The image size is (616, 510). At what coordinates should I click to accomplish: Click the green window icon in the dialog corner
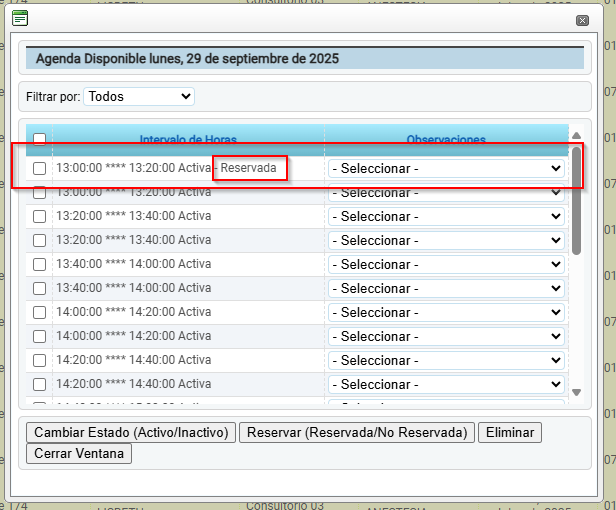(x=20, y=18)
